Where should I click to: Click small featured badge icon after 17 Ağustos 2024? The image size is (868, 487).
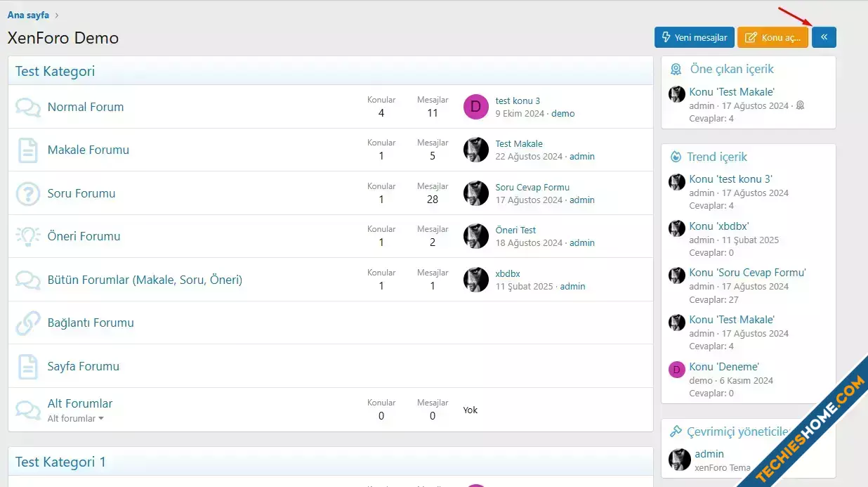coord(800,105)
